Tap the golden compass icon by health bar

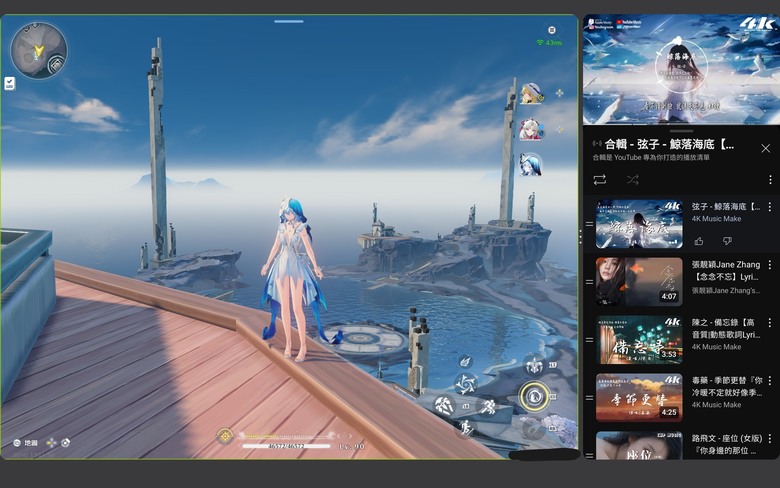click(225, 436)
